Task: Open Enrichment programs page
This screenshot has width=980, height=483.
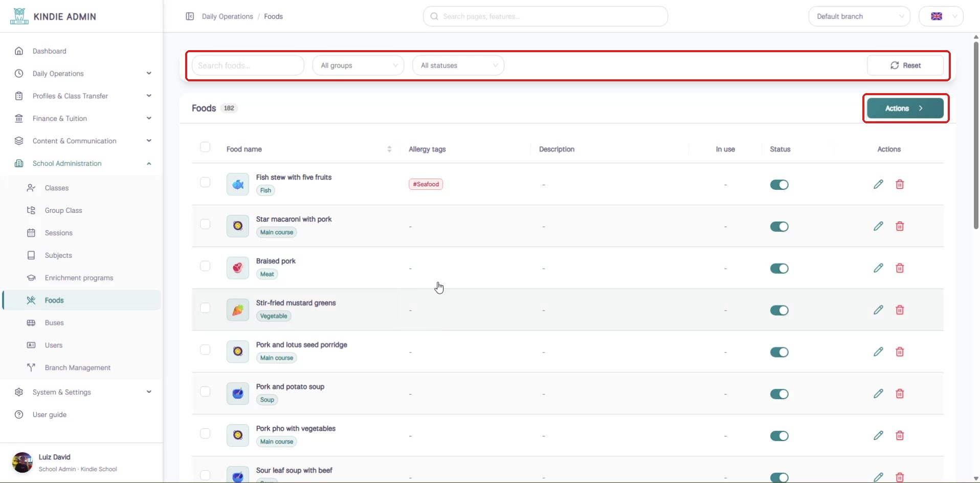Action: (82, 278)
